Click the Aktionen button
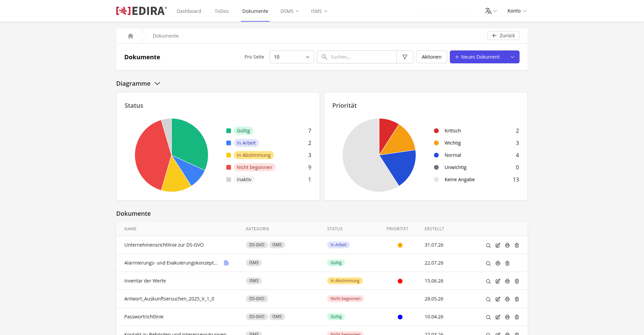The height and width of the screenshot is (335, 644). click(431, 57)
